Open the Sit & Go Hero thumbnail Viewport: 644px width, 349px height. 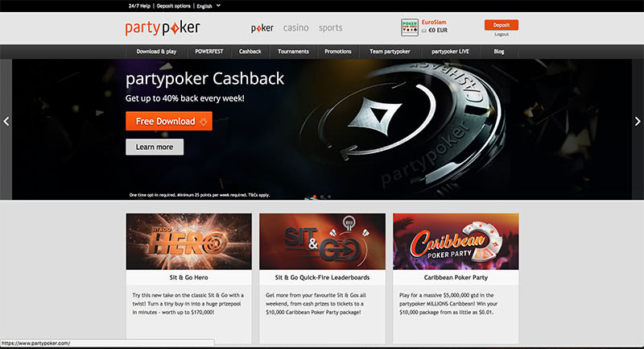[189, 241]
